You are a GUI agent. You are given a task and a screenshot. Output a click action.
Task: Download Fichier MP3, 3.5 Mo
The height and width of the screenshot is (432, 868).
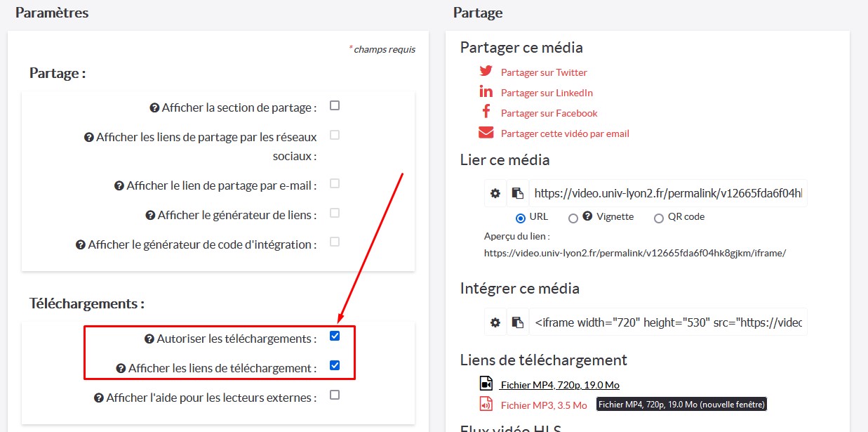tap(544, 405)
